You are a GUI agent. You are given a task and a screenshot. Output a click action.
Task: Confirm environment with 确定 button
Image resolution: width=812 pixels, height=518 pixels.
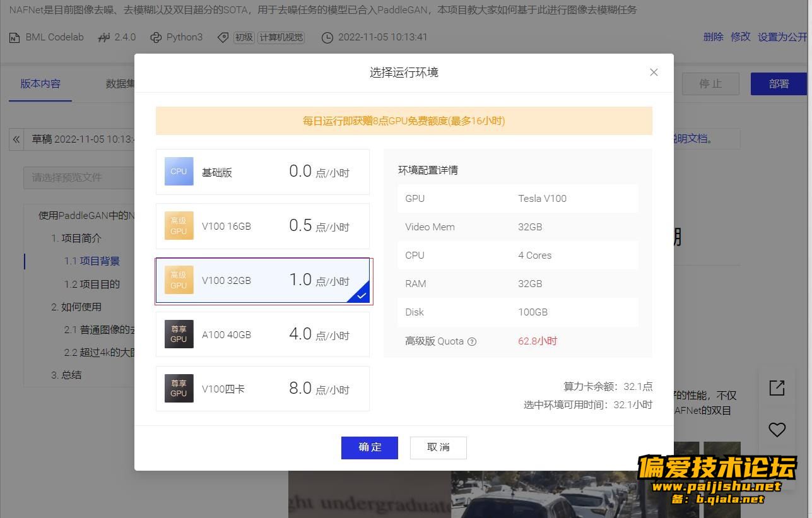(370, 447)
